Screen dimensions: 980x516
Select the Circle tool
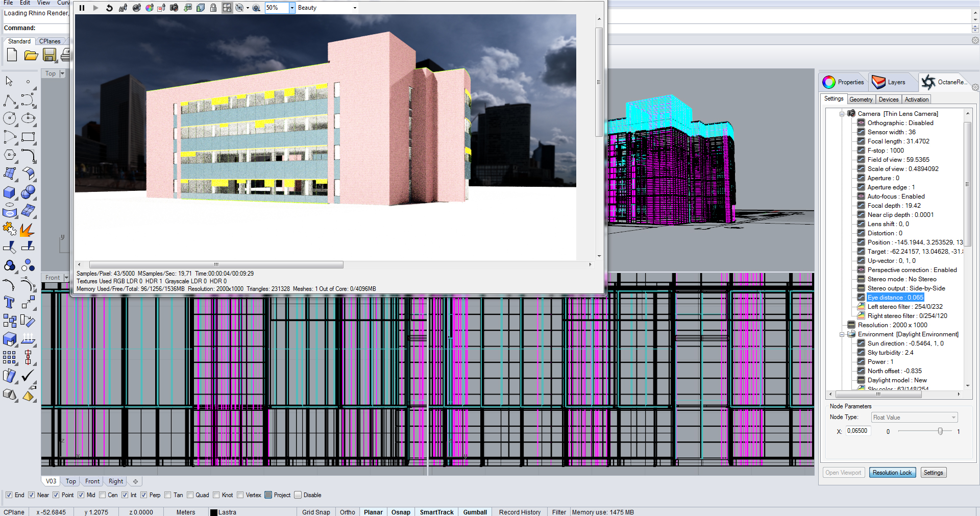click(10, 118)
